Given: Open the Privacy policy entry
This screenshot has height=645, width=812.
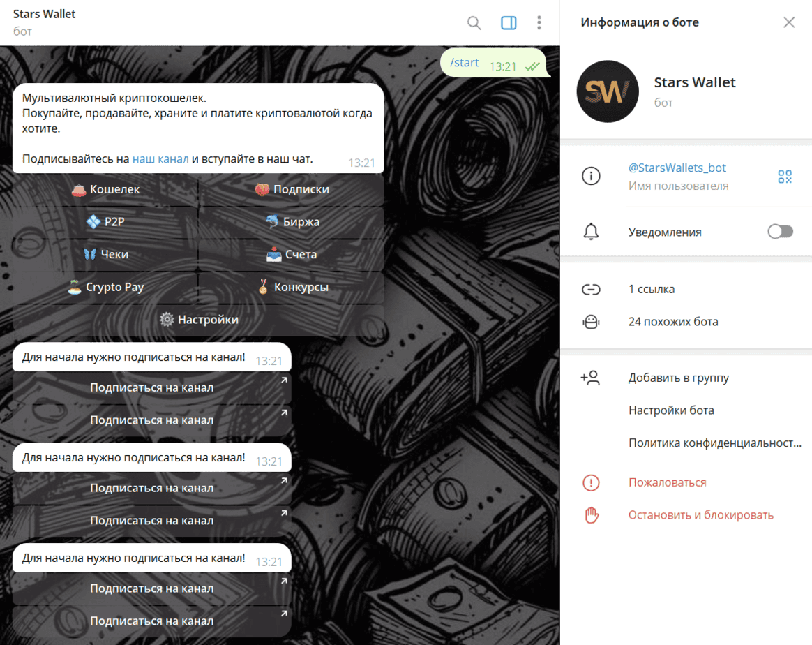Looking at the screenshot, I should click(714, 443).
